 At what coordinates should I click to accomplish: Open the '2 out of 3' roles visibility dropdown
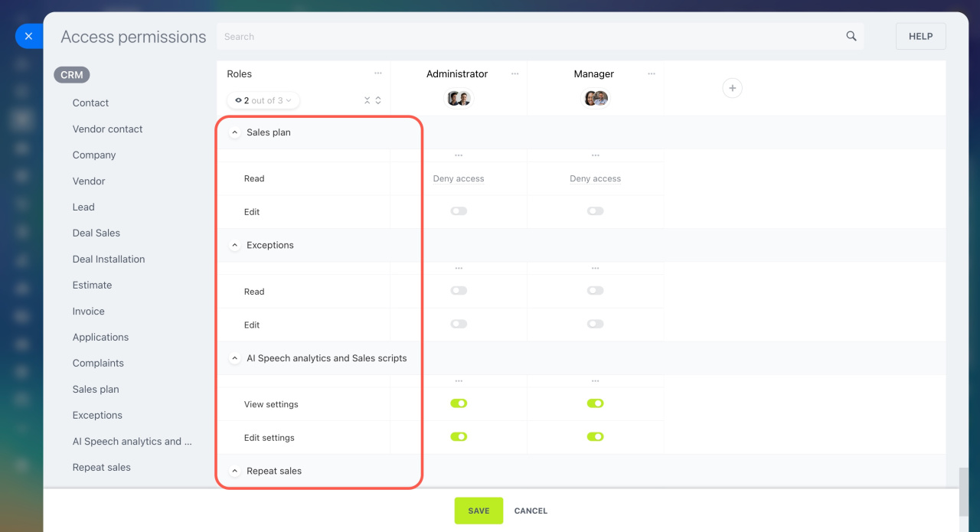pyautogui.click(x=263, y=100)
